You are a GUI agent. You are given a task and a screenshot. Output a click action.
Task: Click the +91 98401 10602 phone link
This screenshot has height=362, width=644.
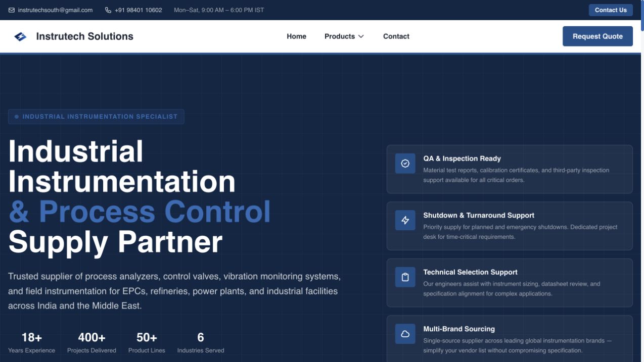139,10
